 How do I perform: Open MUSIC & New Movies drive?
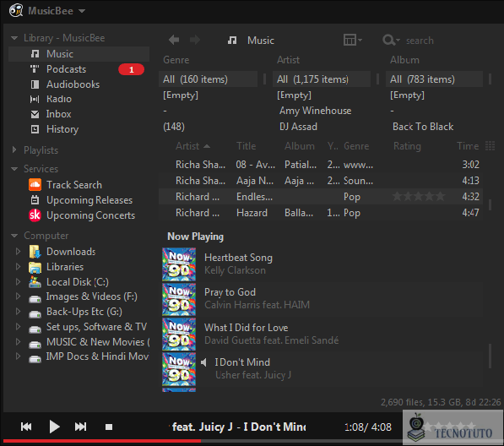(98, 342)
